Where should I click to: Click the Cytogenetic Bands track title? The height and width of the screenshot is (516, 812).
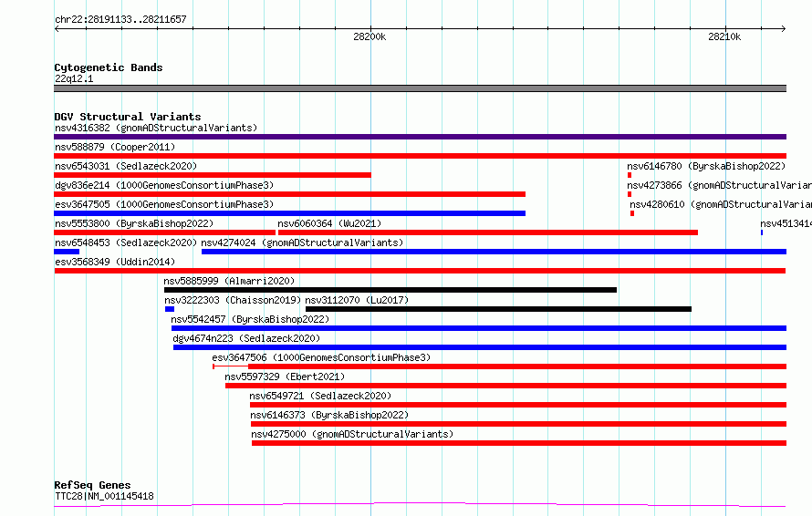(x=109, y=67)
